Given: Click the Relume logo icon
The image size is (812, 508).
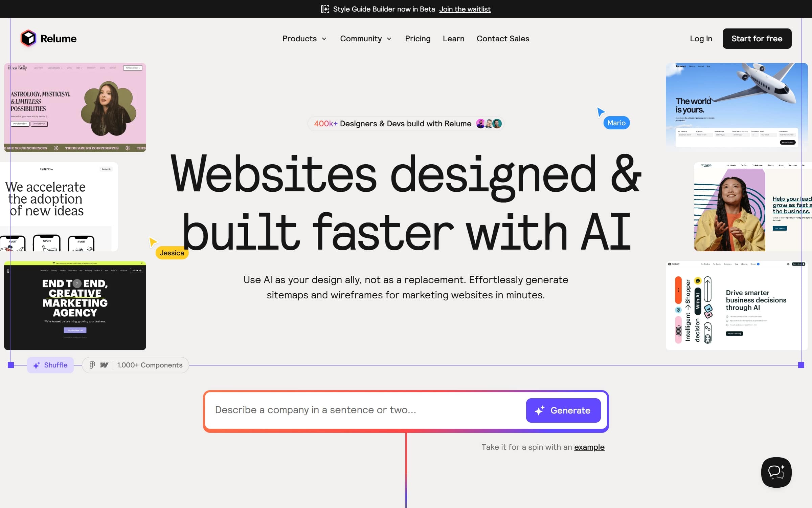Looking at the screenshot, I should tap(28, 39).
